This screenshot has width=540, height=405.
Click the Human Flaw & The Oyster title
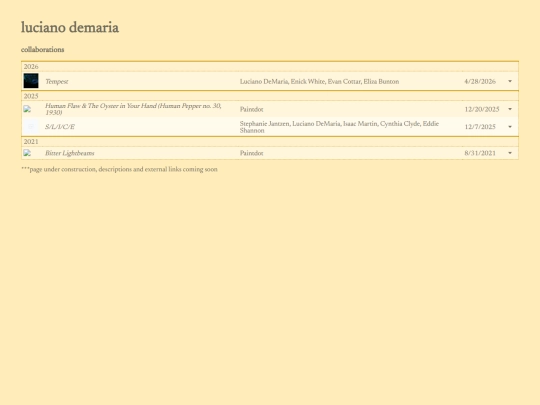(x=133, y=109)
